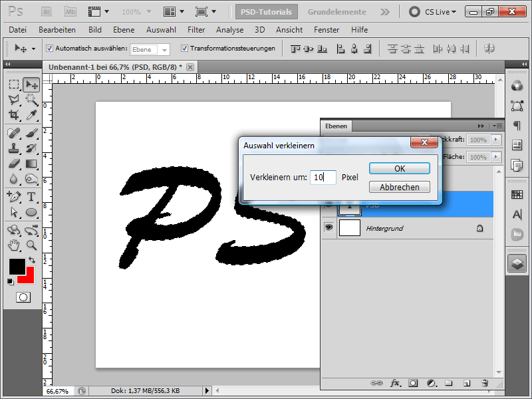Viewport: 532px width, 399px height.
Task: Select the Hand tool
Action: pos(13,245)
